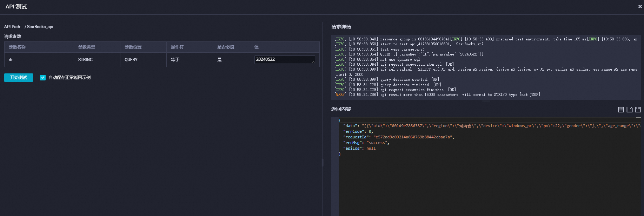Select the QUERY cell in dt row
This screenshot has height=216, width=644.
pyautogui.click(x=131, y=60)
